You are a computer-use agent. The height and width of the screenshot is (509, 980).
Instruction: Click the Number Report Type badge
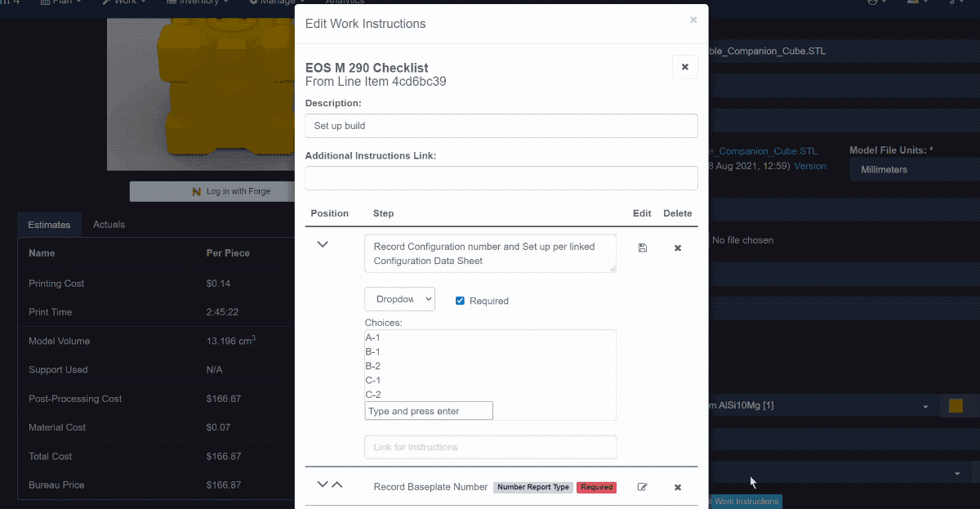point(532,487)
